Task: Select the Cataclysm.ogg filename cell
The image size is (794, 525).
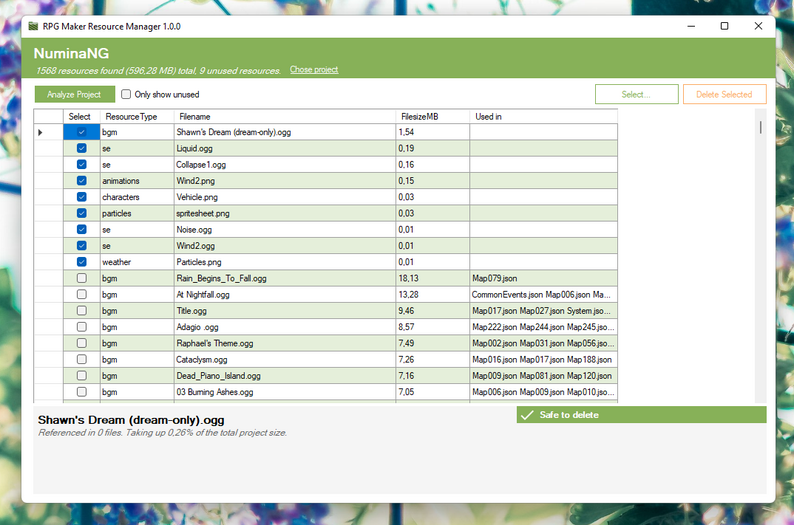Action: coord(285,359)
